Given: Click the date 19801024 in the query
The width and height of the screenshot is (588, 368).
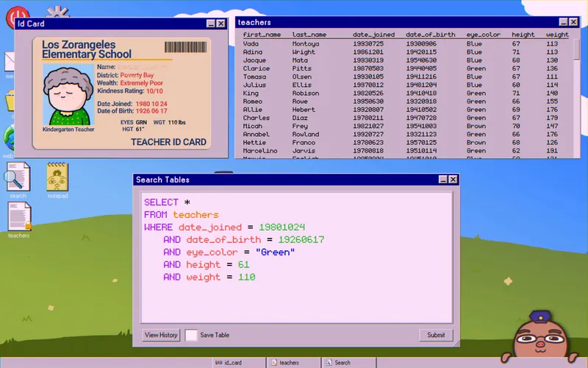Looking at the screenshot, I should click(x=282, y=227).
